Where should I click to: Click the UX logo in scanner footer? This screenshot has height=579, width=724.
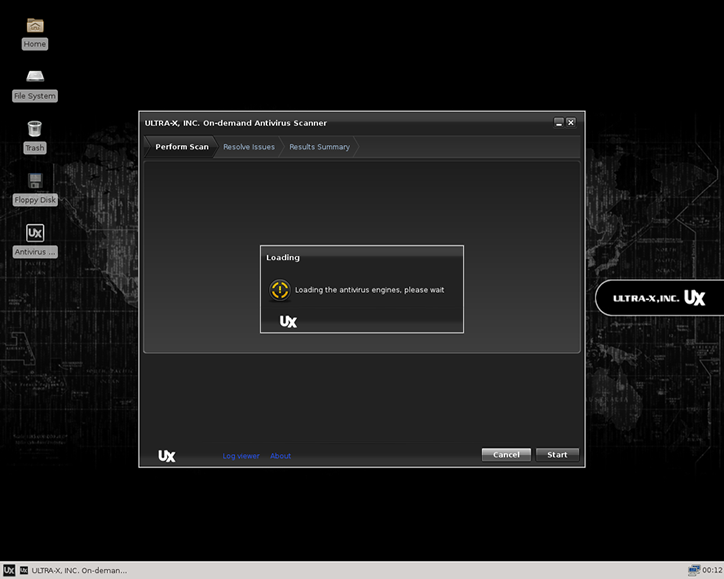167,456
